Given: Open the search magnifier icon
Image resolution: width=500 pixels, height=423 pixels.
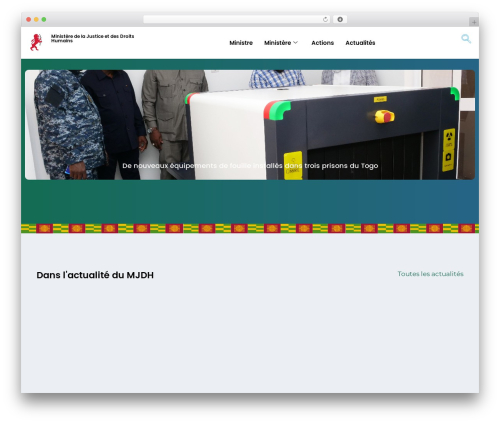Looking at the screenshot, I should click(x=466, y=39).
